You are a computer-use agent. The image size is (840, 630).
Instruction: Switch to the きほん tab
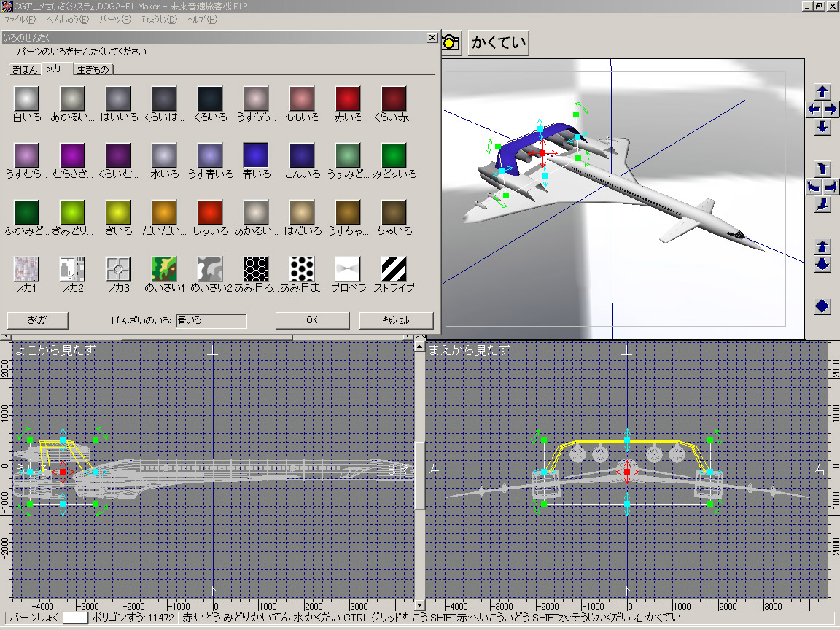[x=24, y=69]
